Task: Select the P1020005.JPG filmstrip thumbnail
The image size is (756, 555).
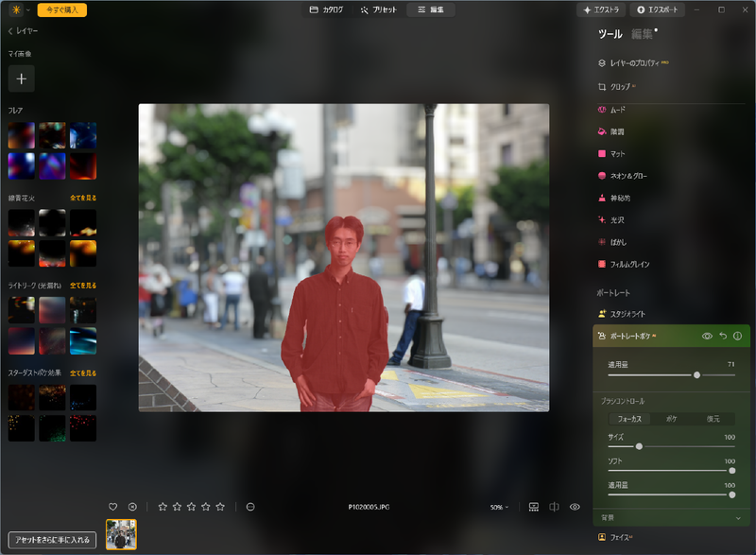Action: click(x=121, y=534)
